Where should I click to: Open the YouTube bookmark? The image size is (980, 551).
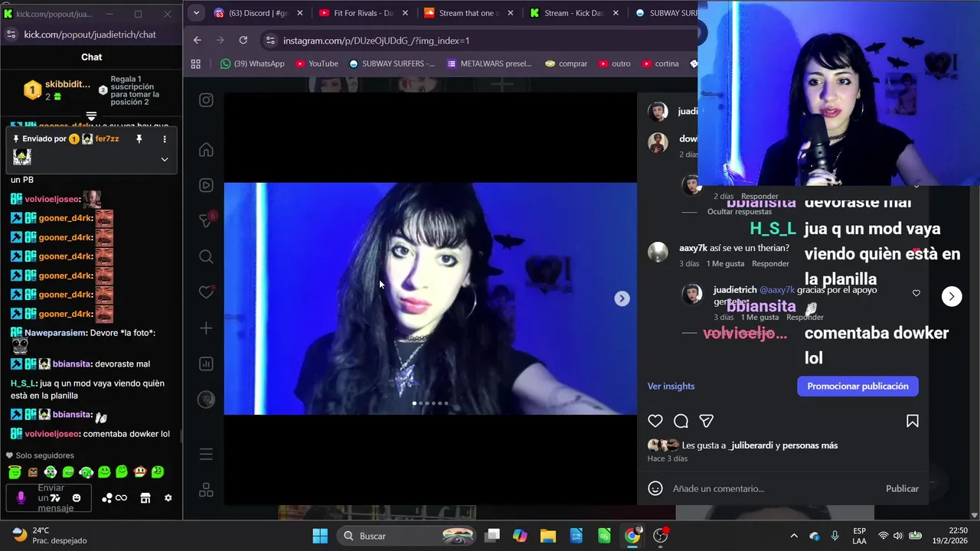(316, 64)
